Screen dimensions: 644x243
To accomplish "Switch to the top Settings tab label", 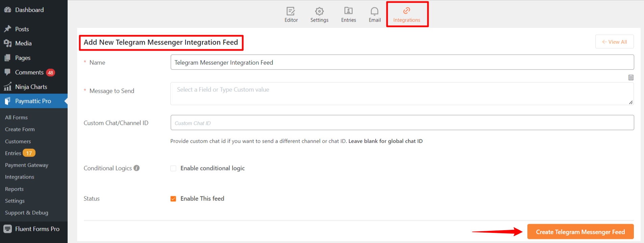I will [319, 20].
